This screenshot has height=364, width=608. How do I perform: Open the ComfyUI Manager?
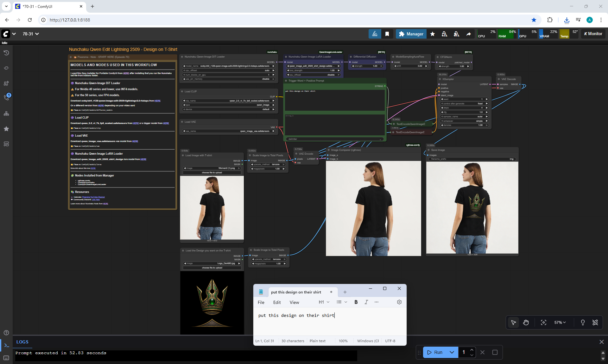pyautogui.click(x=411, y=34)
